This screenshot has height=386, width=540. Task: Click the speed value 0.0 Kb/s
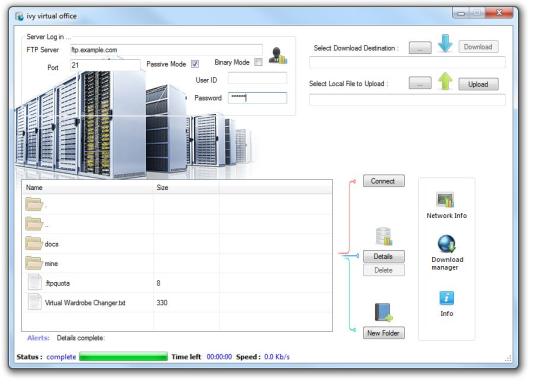point(277,357)
